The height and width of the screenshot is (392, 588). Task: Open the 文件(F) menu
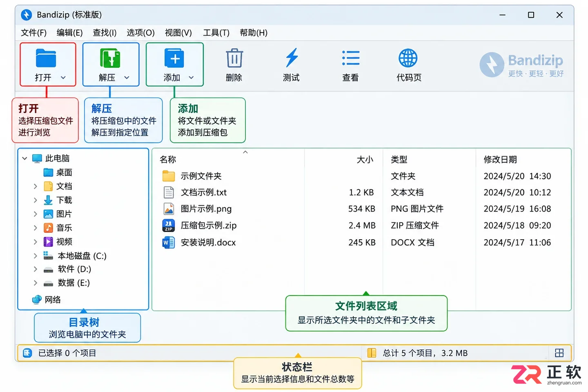34,33
